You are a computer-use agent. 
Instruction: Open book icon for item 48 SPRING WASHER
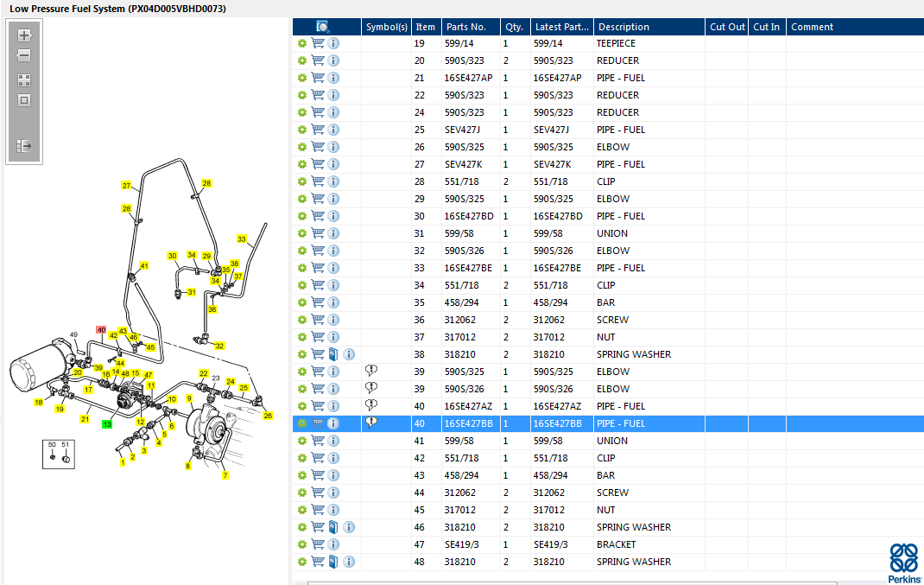tap(333, 562)
